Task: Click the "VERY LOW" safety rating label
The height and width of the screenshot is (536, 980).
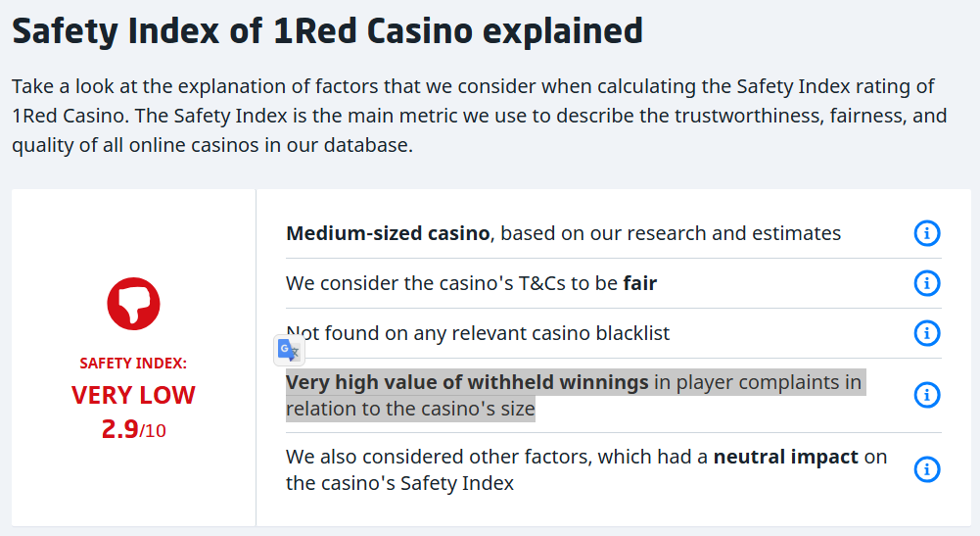Action: 133,395
